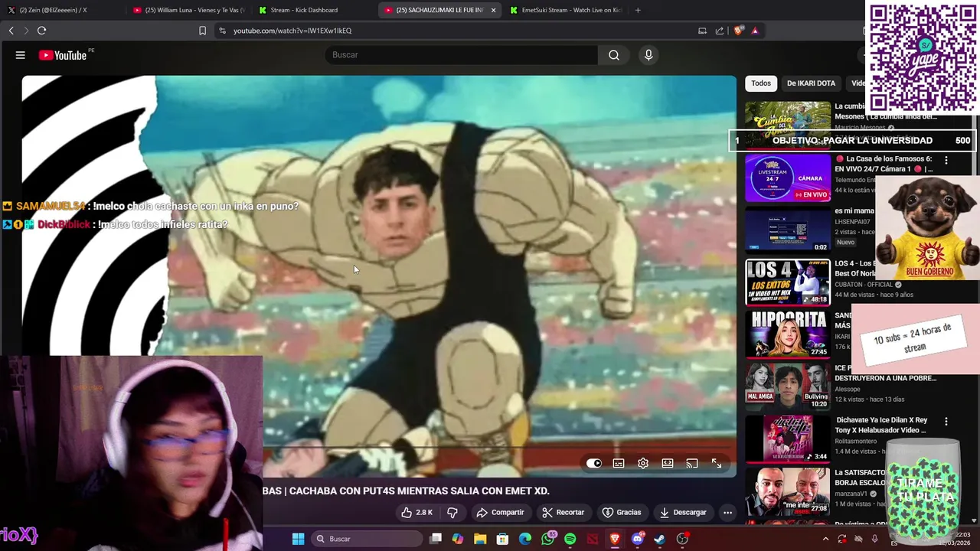Bookmark this page in the address bar

(x=203, y=31)
